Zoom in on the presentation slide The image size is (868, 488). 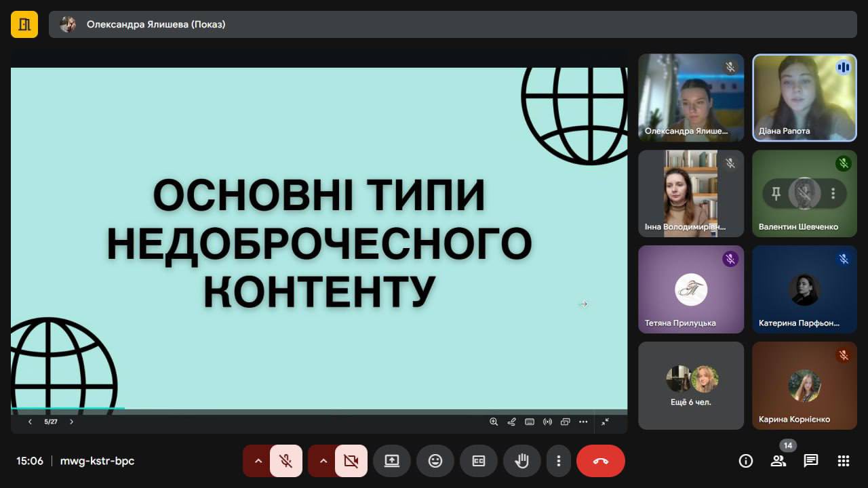click(x=494, y=422)
